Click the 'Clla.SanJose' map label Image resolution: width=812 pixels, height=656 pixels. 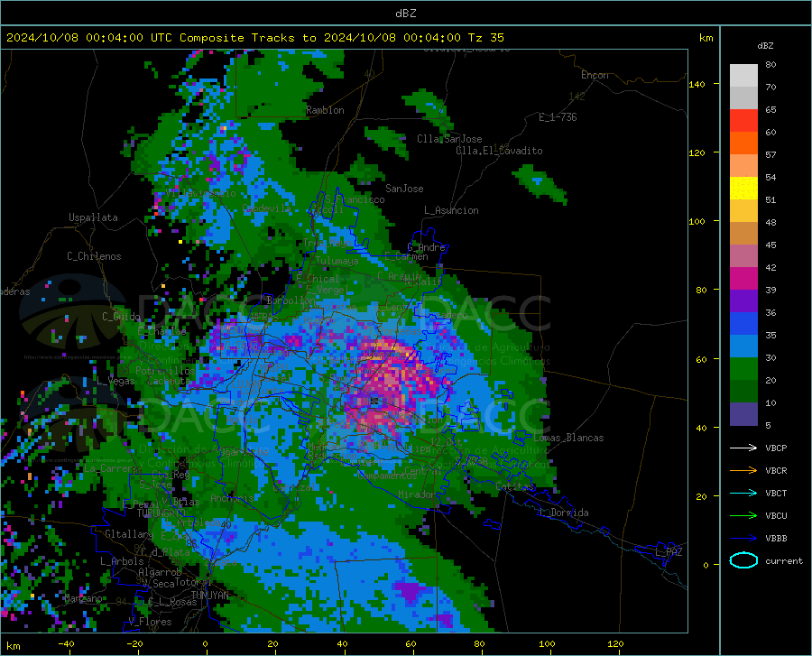449,139
